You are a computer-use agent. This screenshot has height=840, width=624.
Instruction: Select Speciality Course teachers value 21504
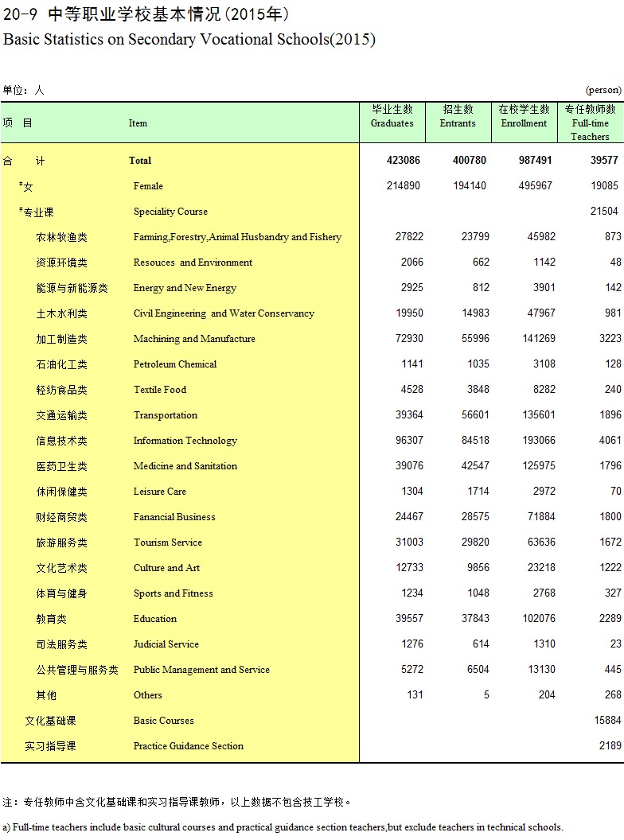pos(604,211)
